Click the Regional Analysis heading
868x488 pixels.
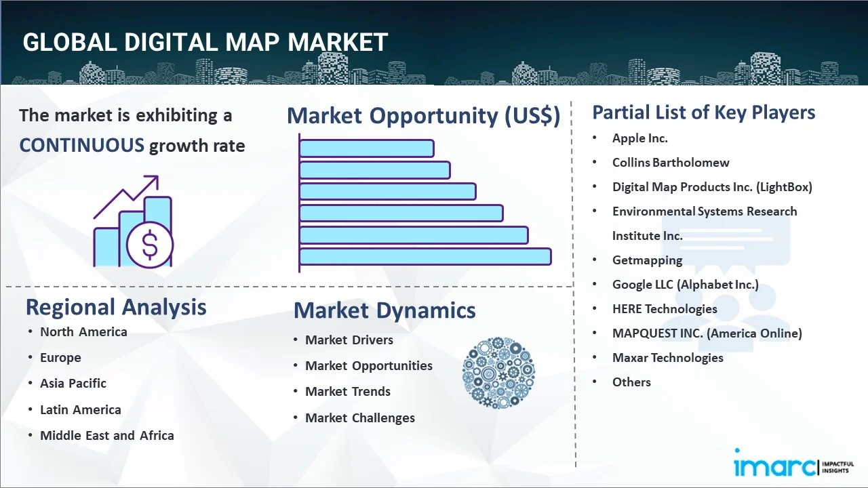tap(116, 307)
